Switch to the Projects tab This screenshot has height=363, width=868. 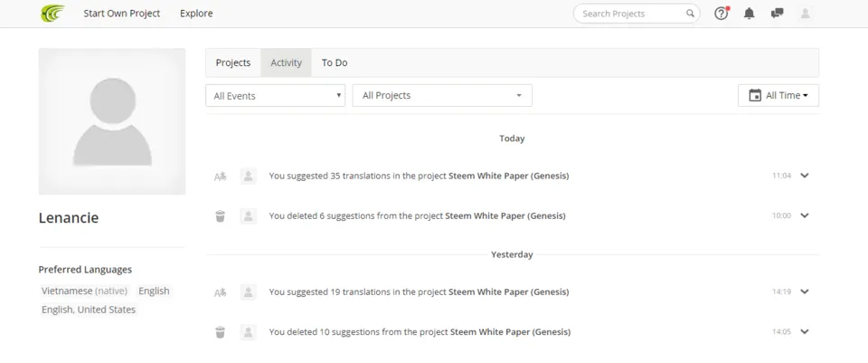click(233, 62)
